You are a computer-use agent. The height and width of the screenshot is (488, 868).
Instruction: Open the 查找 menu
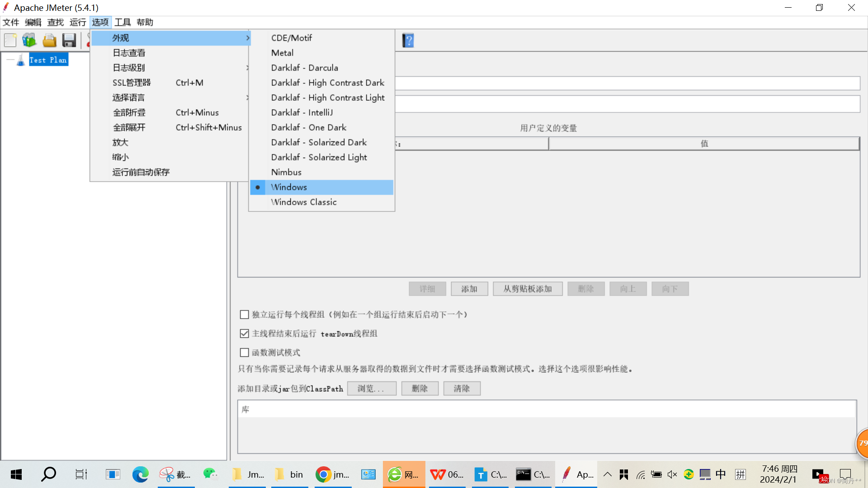point(56,22)
